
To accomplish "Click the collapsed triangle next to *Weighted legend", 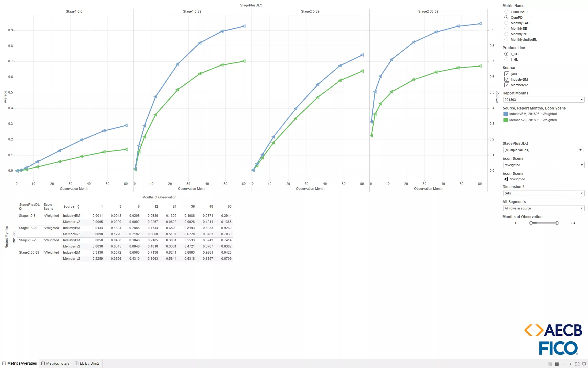I will (506, 179).
